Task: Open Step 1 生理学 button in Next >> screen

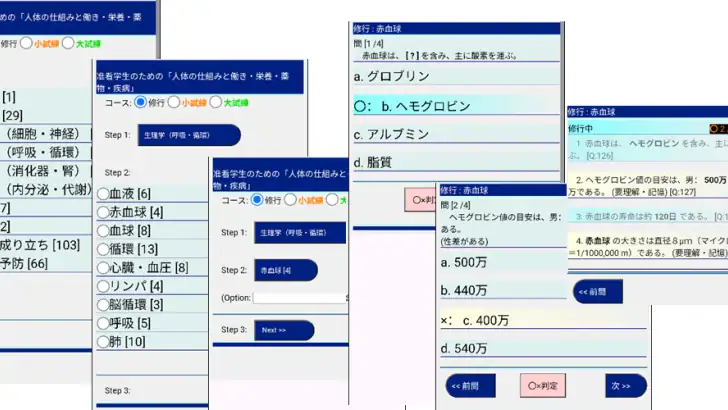Action: pyautogui.click(x=300, y=233)
